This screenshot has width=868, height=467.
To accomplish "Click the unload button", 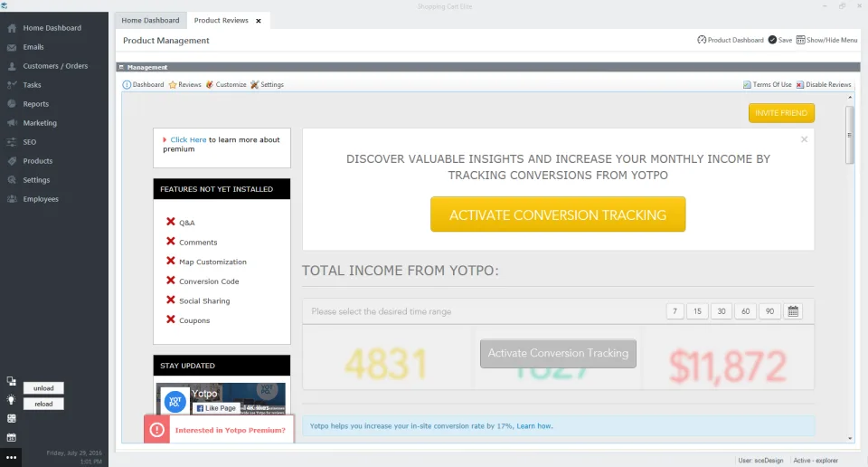I will click(43, 387).
